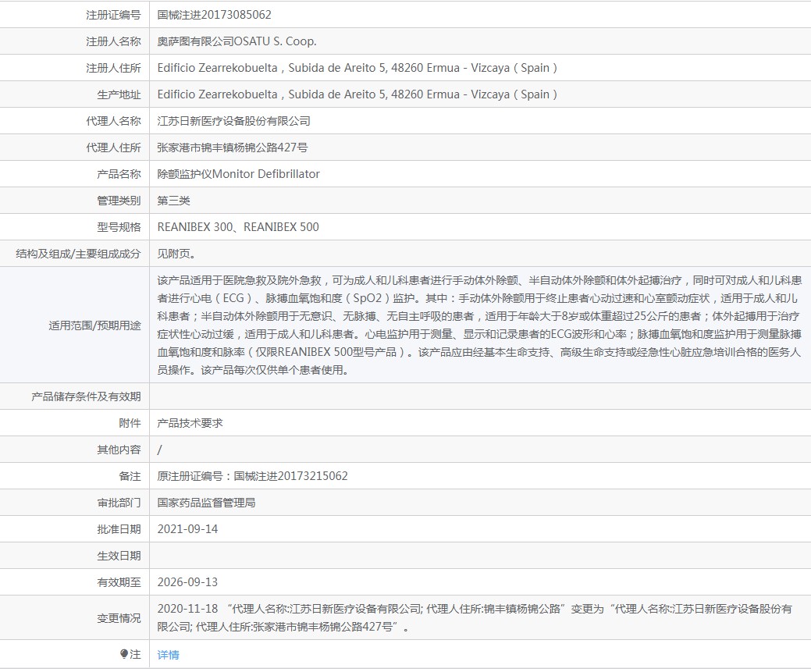811x672 pixels.
Task: Select product name 除颤监护仪Monitor Defibrillator
Action: 238,174
